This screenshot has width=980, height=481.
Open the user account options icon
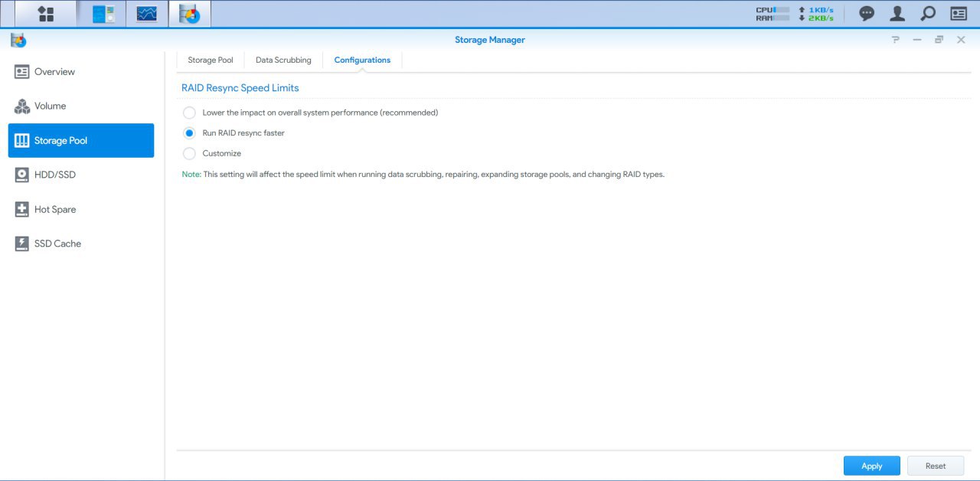tap(897, 14)
